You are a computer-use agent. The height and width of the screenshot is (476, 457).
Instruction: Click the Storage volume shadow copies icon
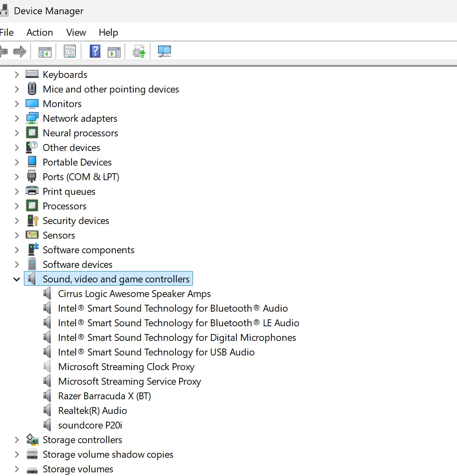point(32,454)
